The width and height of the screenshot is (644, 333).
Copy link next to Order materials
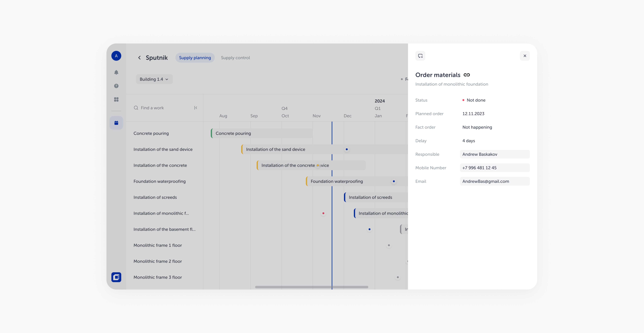tap(466, 75)
